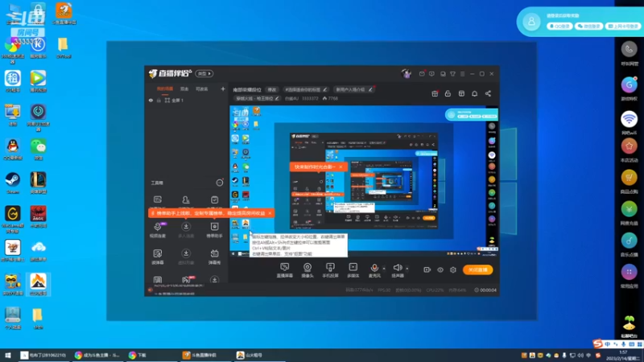This screenshot has width=644, height=362.
Task: Open streaming settings gear icon
Action: pyautogui.click(x=453, y=269)
